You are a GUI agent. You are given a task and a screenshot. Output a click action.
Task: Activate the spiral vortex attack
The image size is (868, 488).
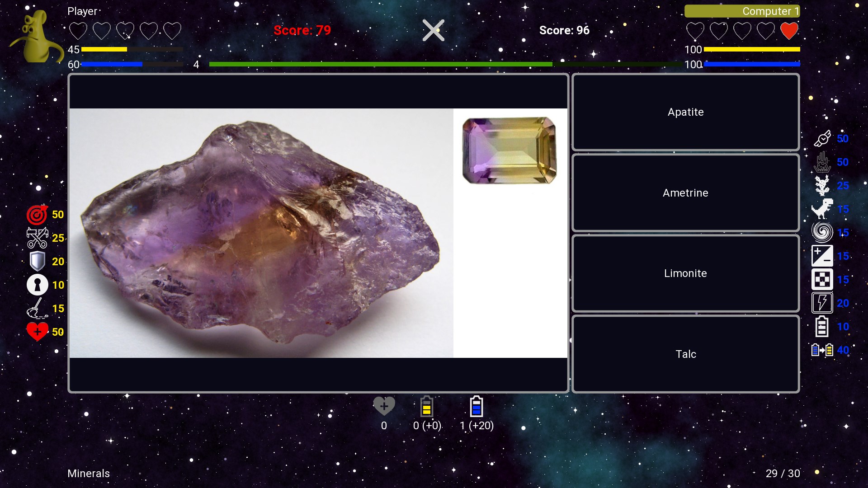tap(822, 233)
